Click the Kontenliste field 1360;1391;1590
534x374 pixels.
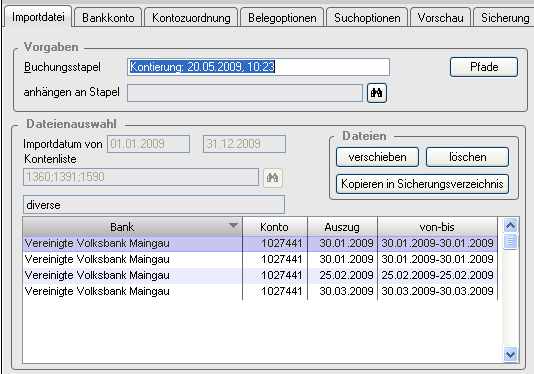tap(141, 177)
